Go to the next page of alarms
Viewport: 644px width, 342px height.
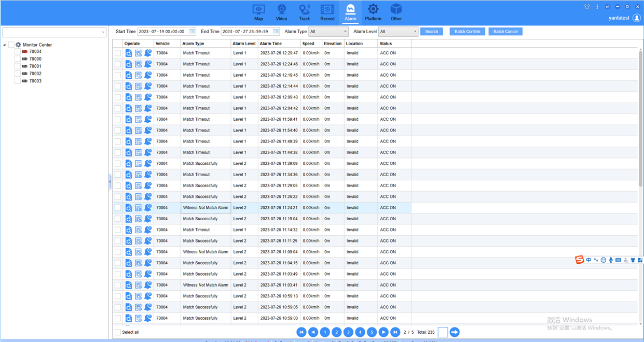click(x=383, y=332)
